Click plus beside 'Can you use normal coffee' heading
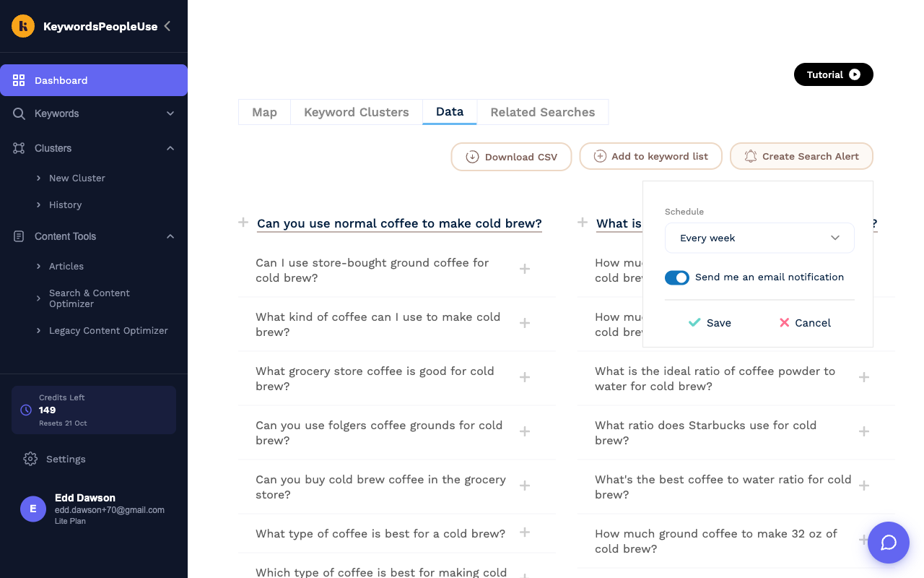924x578 pixels. click(243, 223)
